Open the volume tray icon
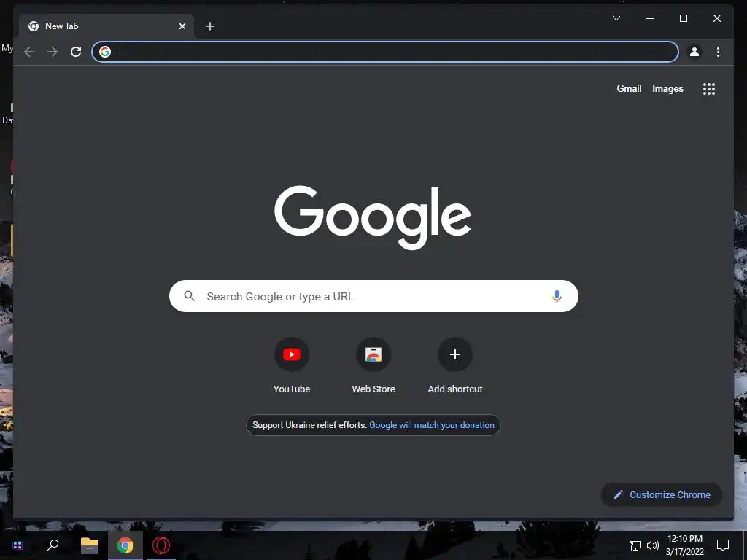The image size is (747, 560). (653, 545)
